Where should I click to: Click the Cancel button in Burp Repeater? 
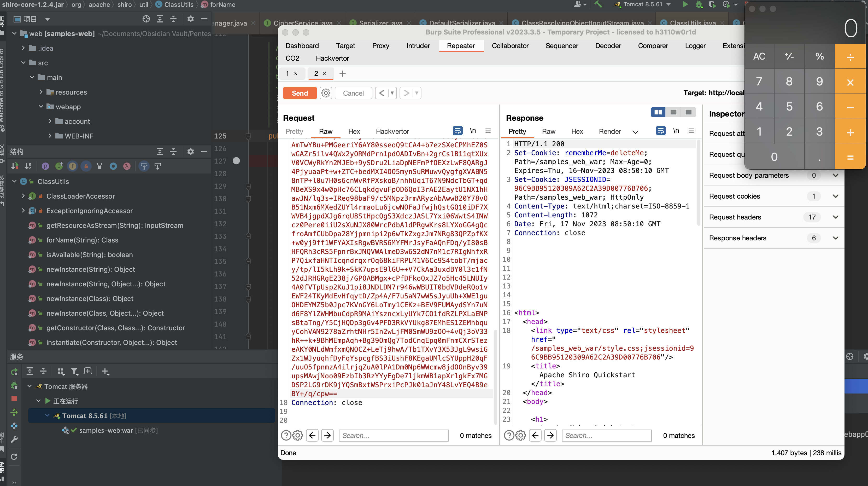click(x=353, y=93)
